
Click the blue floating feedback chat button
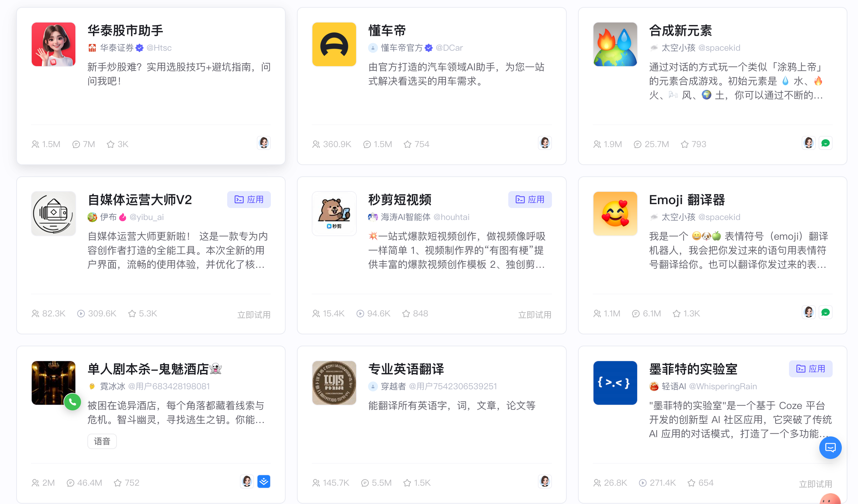click(x=830, y=448)
